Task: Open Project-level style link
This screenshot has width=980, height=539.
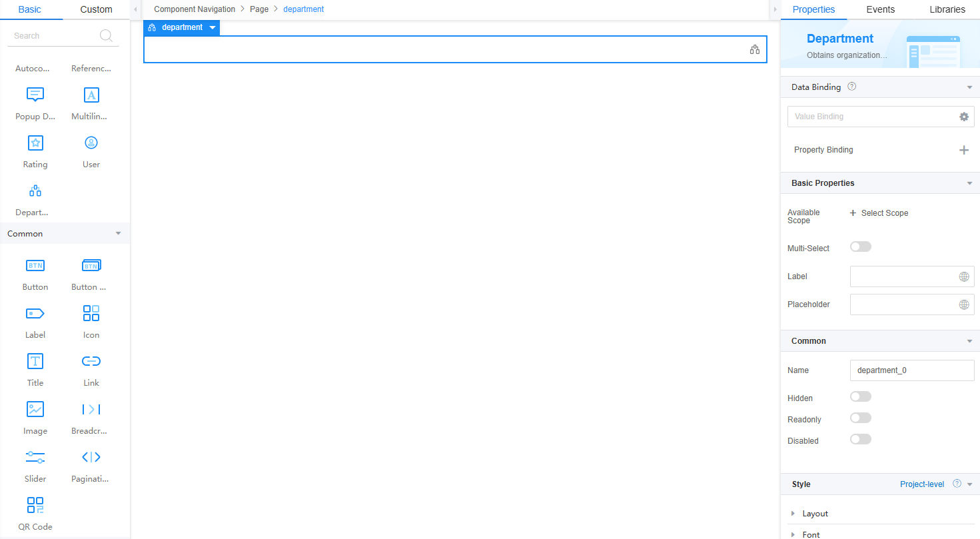Action: (922, 484)
